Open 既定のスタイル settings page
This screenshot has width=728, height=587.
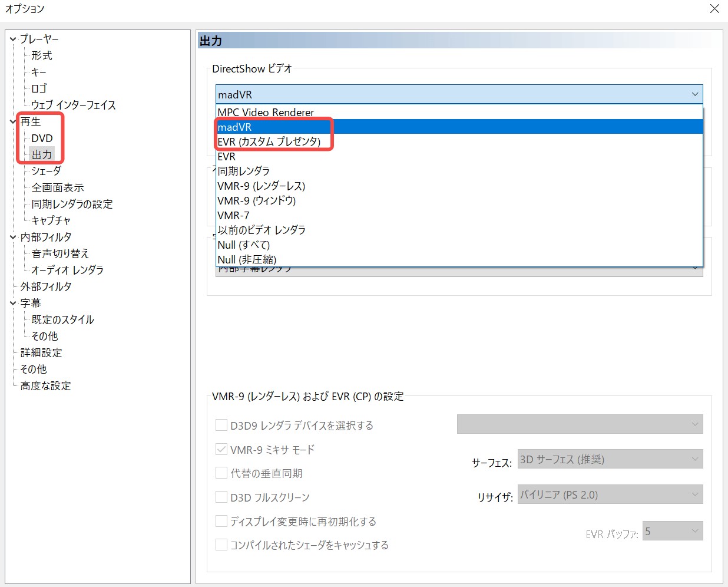(x=63, y=319)
